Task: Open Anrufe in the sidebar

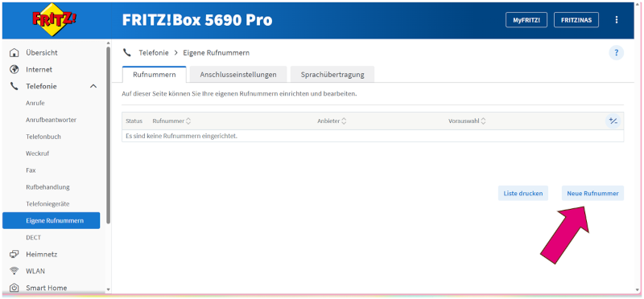Action: click(35, 104)
